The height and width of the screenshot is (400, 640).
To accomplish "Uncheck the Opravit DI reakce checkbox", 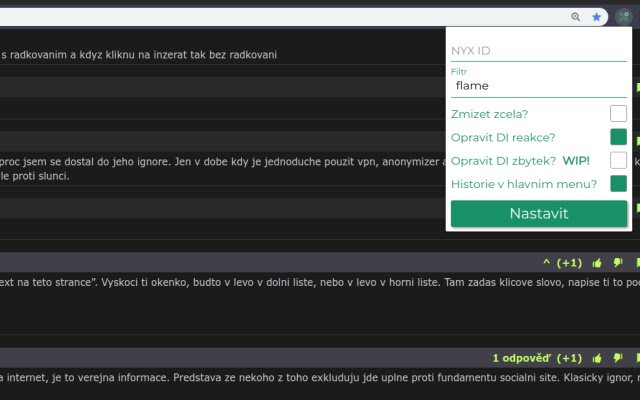I will (x=618, y=137).
